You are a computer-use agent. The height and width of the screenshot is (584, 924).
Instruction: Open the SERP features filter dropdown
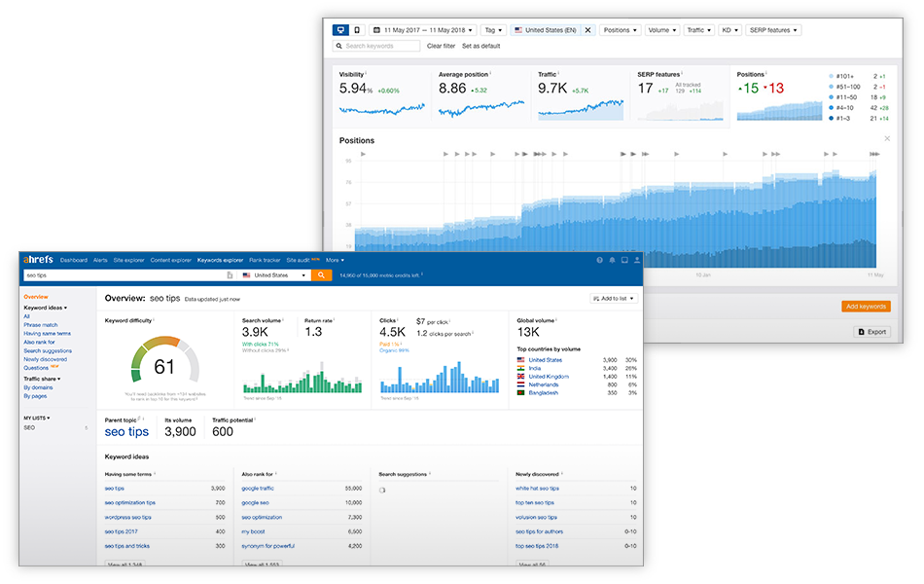coord(773,30)
